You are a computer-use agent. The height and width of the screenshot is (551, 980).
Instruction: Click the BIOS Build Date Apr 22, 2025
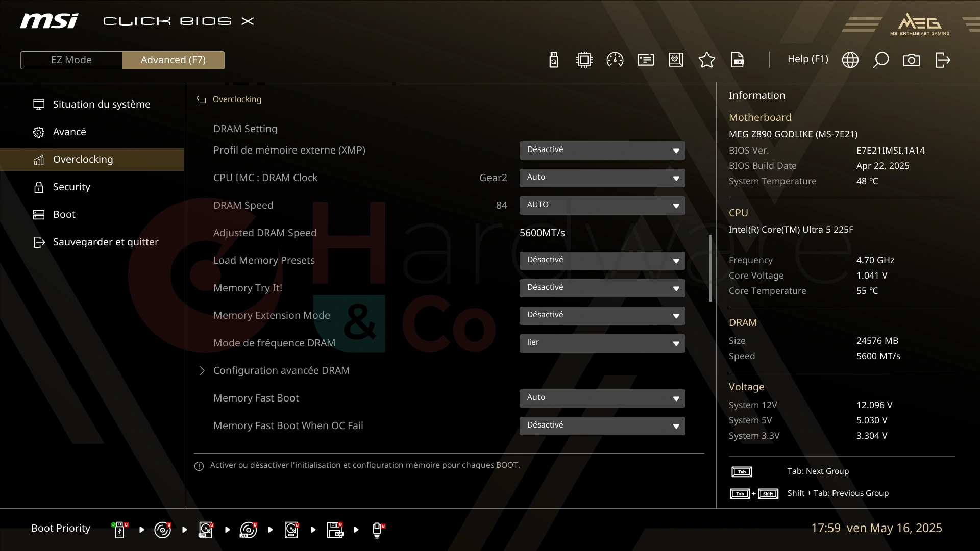tap(883, 166)
